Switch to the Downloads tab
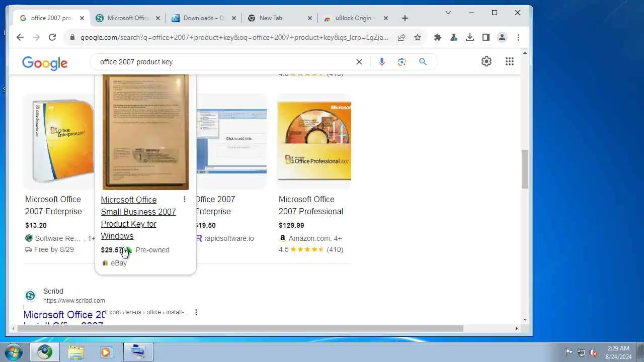Viewport: 644px width, 362px height. (203, 18)
